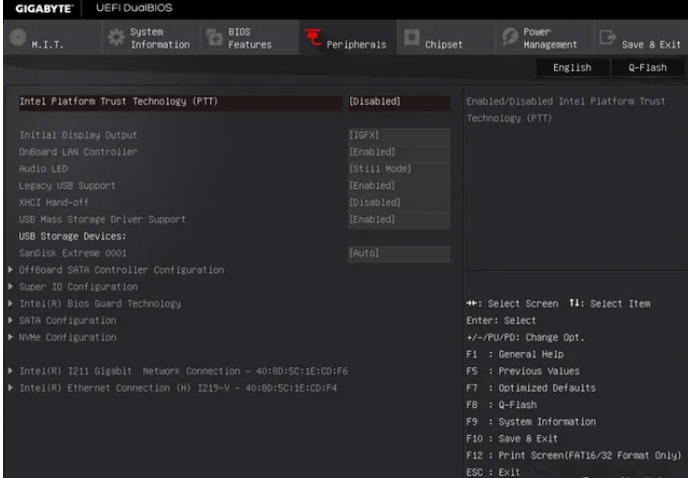Click the English language button
This screenshot has width=688, height=478.
pyautogui.click(x=572, y=68)
